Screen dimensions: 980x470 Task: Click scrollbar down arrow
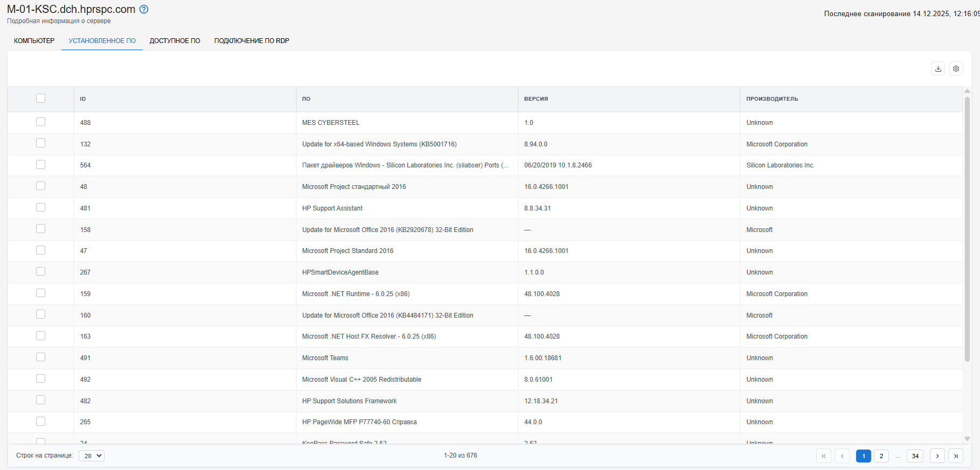point(967,439)
